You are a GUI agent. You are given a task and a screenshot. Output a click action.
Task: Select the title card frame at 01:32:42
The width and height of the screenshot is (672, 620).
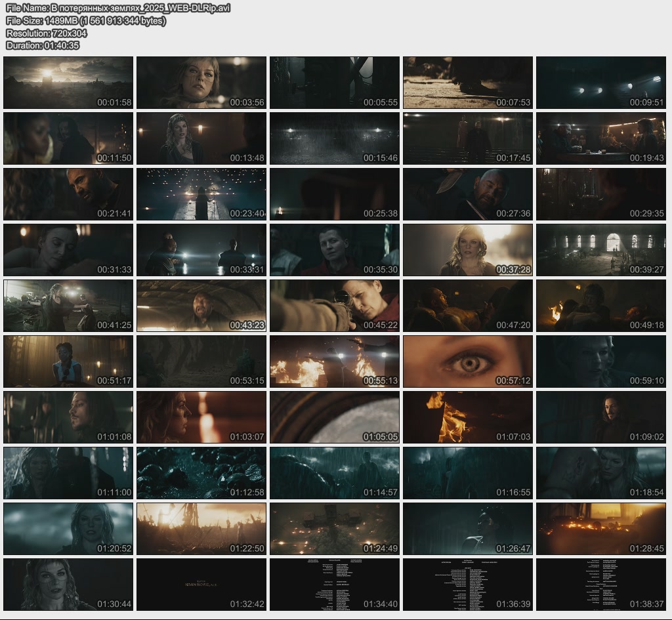click(x=201, y=585)
